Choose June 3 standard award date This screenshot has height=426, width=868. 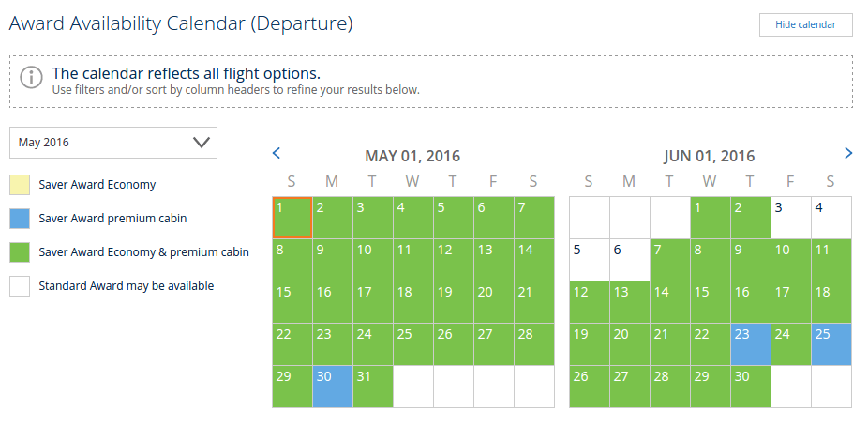(791, 218)
